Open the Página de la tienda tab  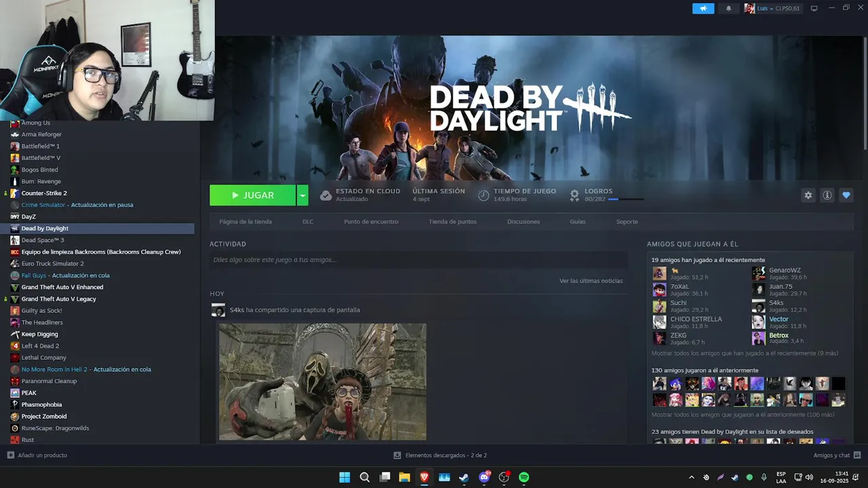tap(245, 222)
